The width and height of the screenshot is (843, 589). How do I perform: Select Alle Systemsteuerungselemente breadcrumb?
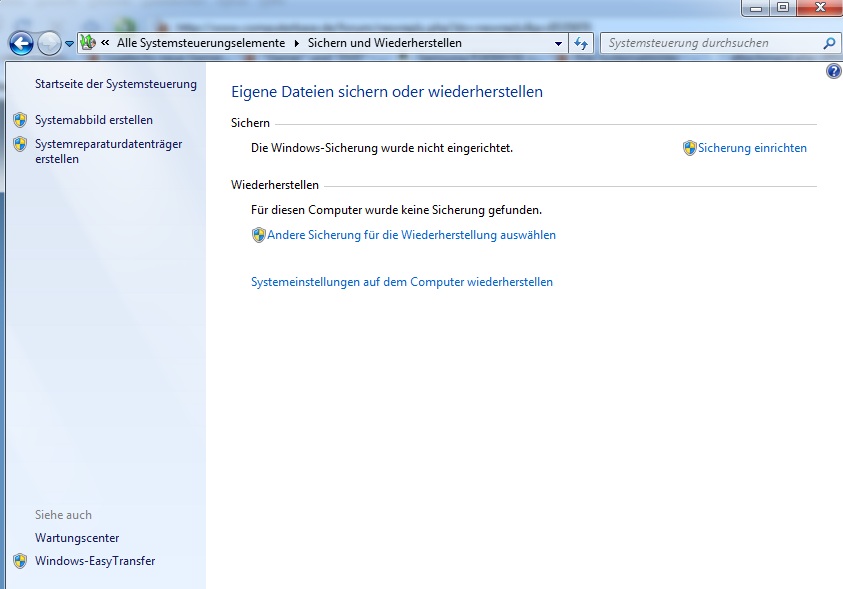pos(201,43)
